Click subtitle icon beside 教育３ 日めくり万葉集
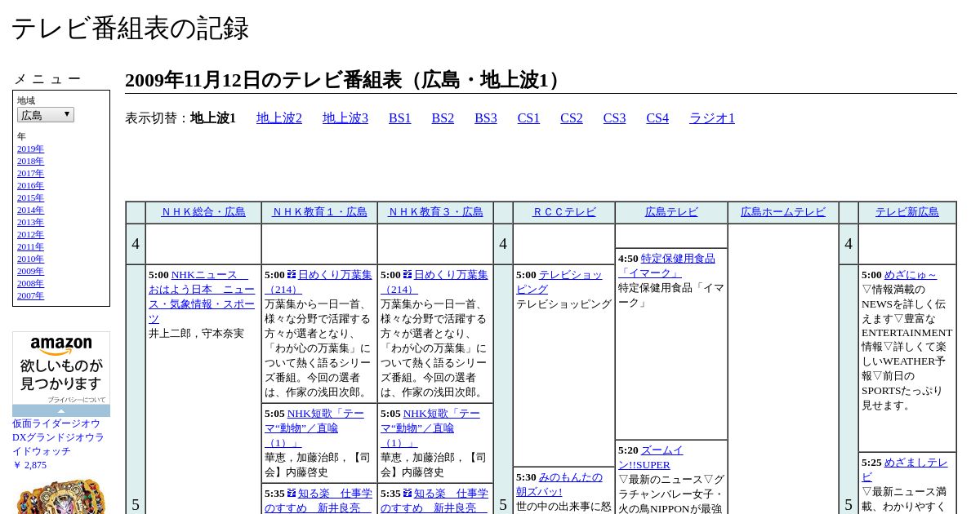This screenshot has width=980, height=514. [408, 275]
